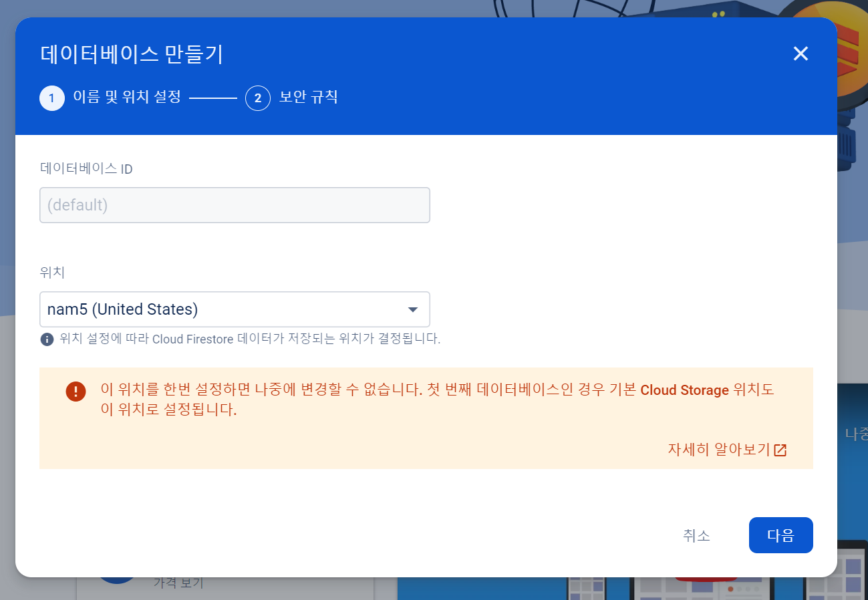Click the 위치 label above the dropdown
The height and width of the screenshot is (600, 868).
point(52,273)
